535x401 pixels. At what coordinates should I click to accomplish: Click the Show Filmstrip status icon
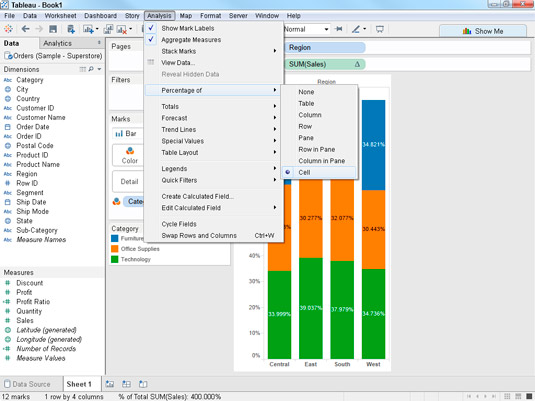click(x=518, y=396)
